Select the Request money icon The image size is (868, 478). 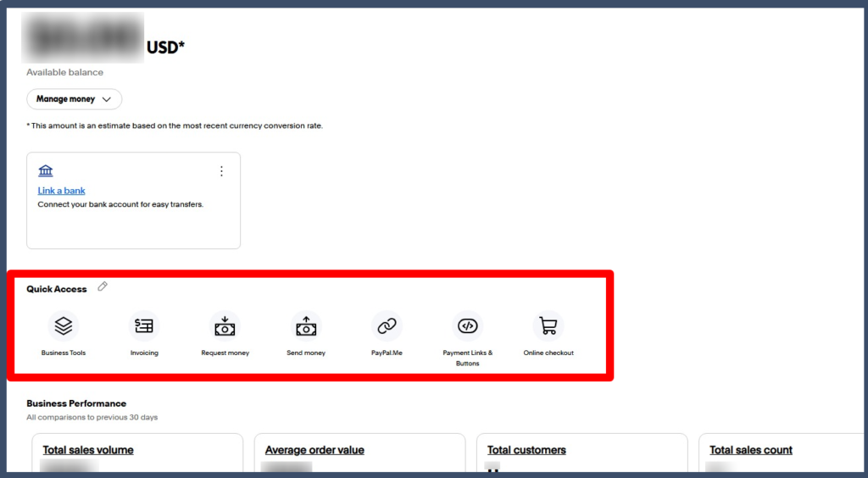pyautogui.click(x=225, y=325)
